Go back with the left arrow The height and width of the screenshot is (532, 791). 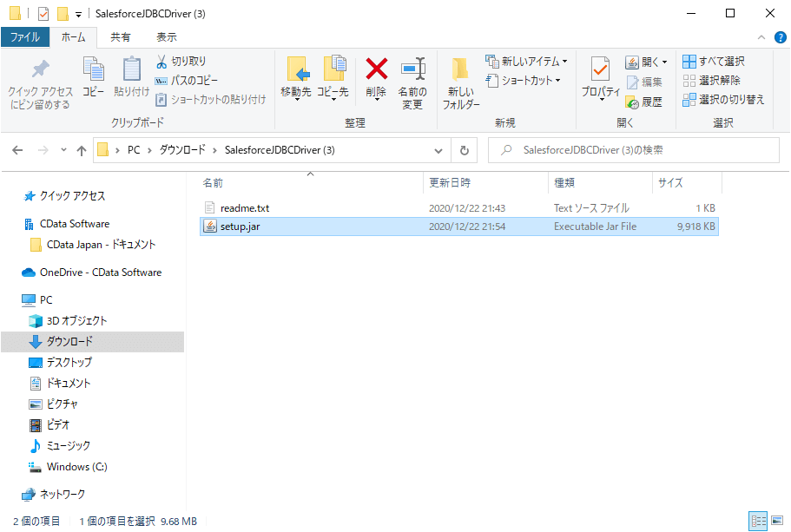point(17,150)
